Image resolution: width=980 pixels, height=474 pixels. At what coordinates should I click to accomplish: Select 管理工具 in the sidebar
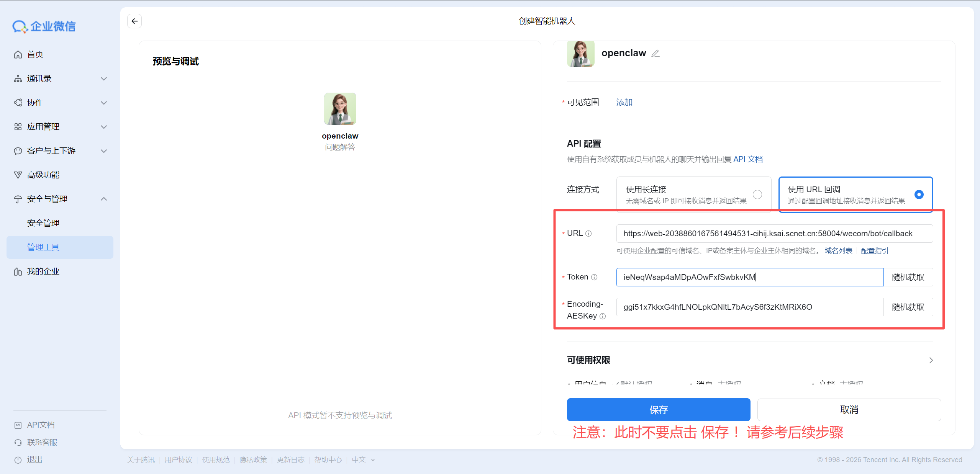pyautogui.click(x=43, y=247)
